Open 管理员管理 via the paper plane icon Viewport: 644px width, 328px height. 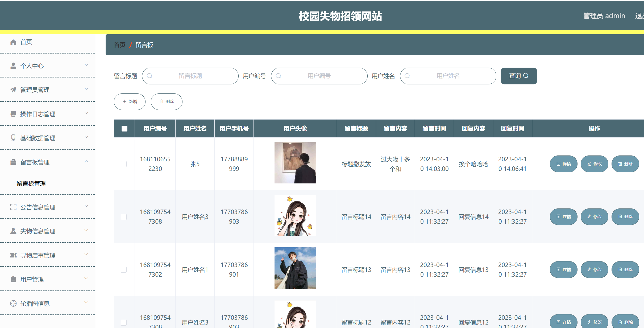(x=13, y=90)
